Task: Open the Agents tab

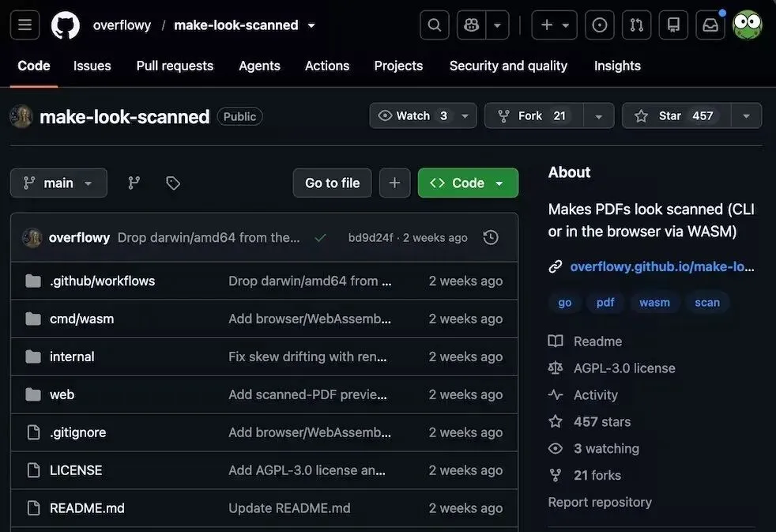Action: [x=259, y=66]
